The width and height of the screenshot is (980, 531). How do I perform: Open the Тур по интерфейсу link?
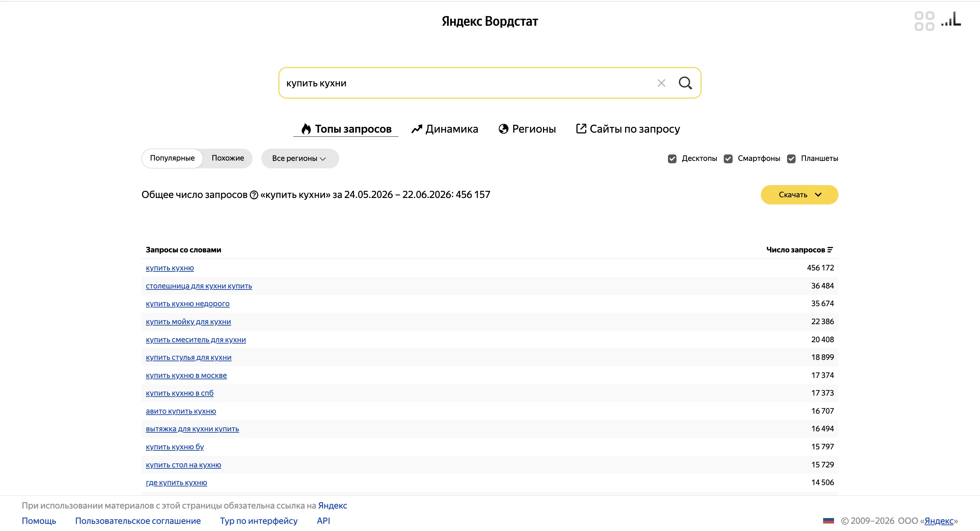[259, 521]
